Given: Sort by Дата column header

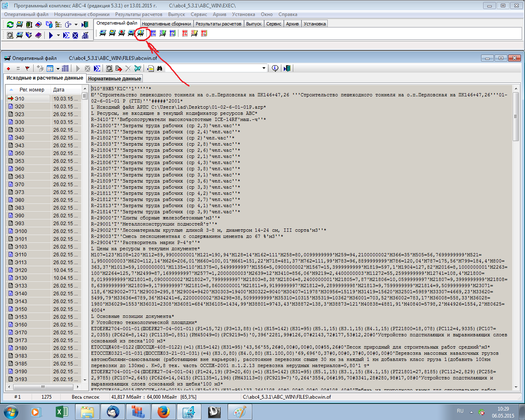Looking at the screenshot, I should (x=66, y=89).
